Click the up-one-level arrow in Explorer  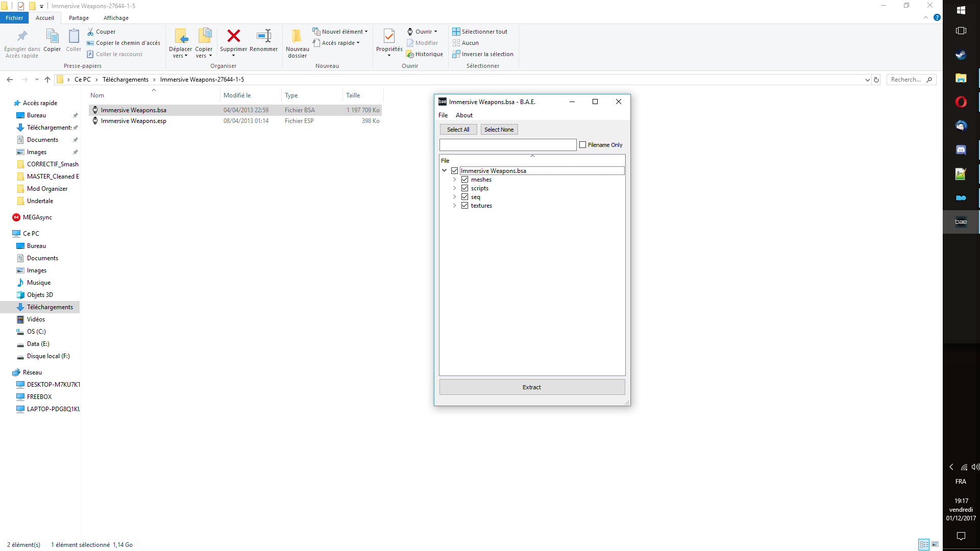47,80
